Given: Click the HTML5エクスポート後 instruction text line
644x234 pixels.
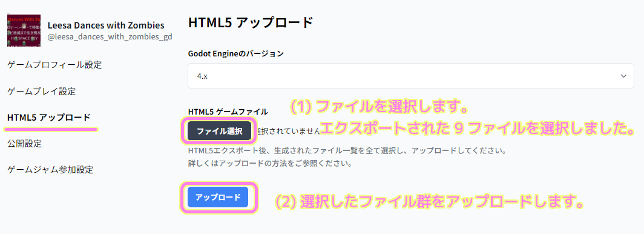Looking at the screenshot, I should (x=346, y=150).
